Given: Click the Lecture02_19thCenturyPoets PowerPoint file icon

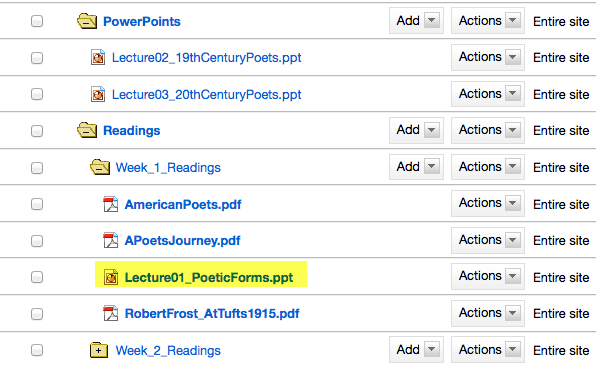Looking at the screenshot, I should tap(98, 57).
